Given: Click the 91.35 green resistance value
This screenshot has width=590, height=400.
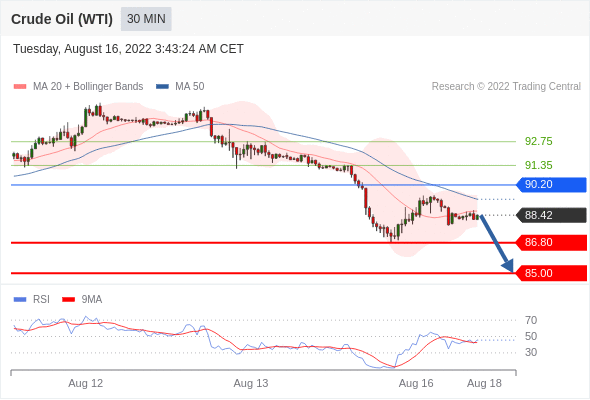Looking at the screenshot, I should [538, 165].
